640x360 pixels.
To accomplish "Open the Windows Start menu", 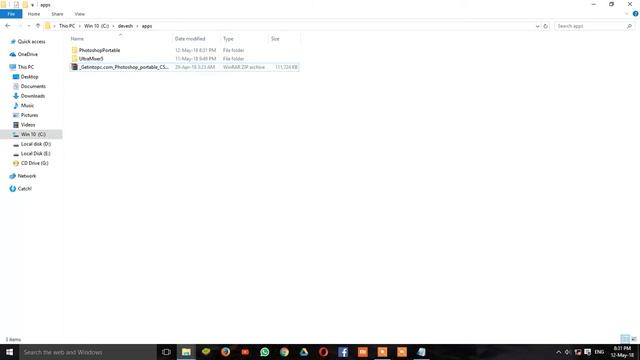I will click(9, 352).
